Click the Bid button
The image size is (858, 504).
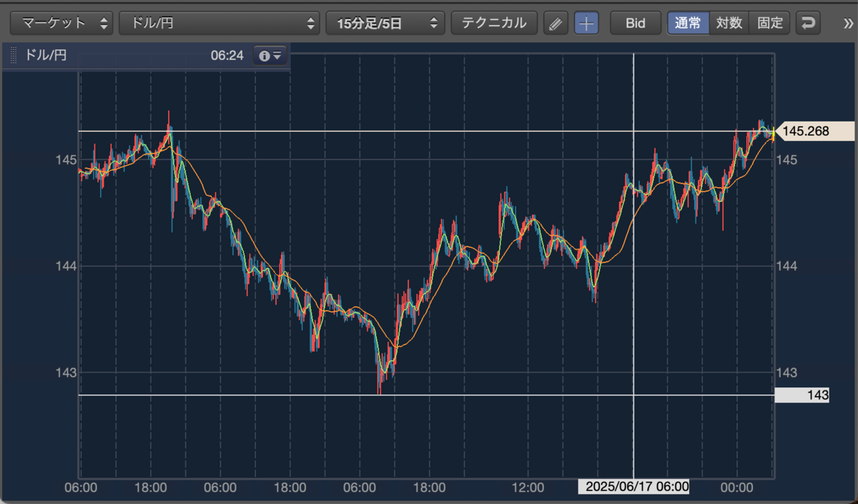click(x=635, y=23)
